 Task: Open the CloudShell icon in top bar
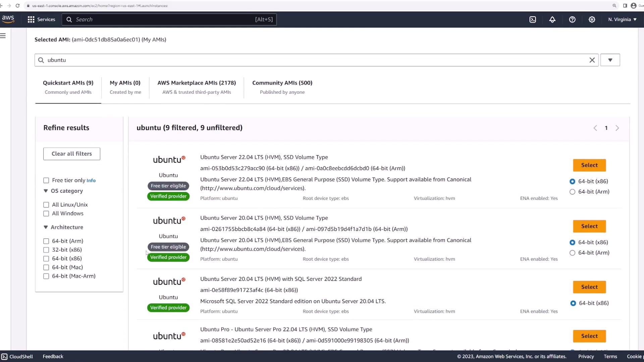tap(533, 19)
